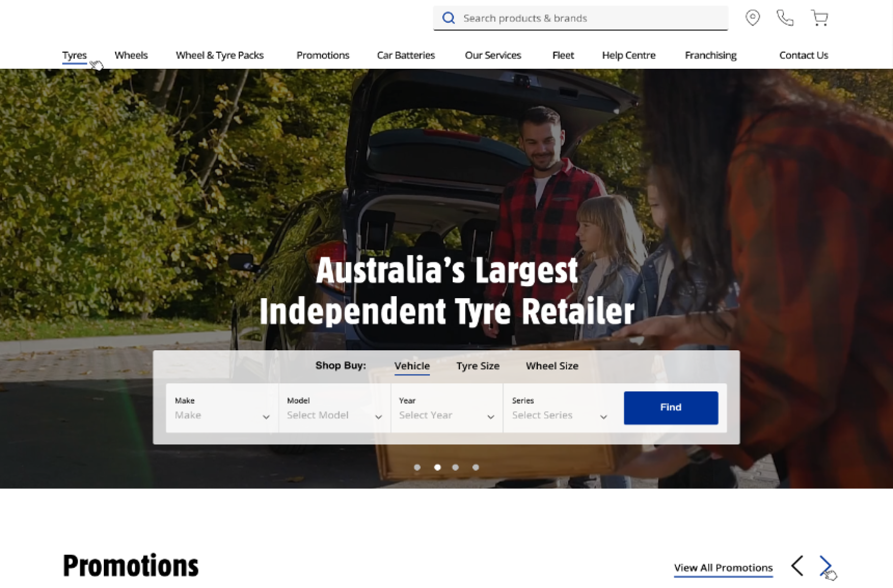Open the Help Centre
The image size is (893, 588).
pos(629,55)
